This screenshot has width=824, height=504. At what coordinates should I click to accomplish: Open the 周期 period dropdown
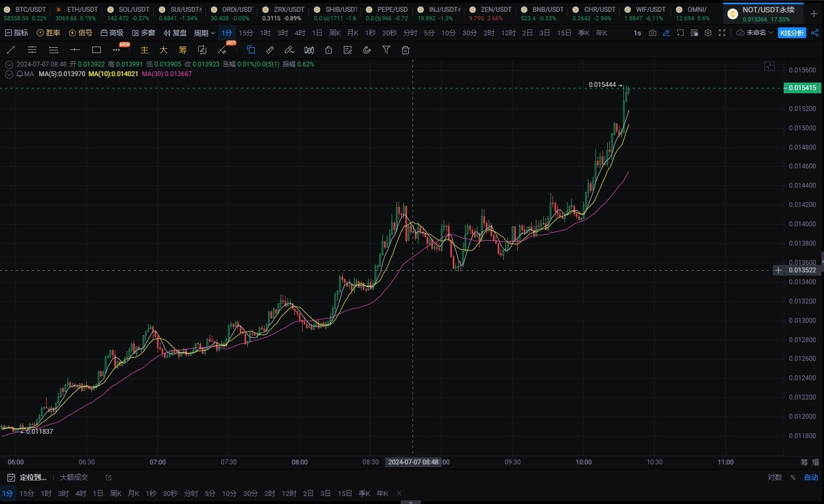coord(204,33)
